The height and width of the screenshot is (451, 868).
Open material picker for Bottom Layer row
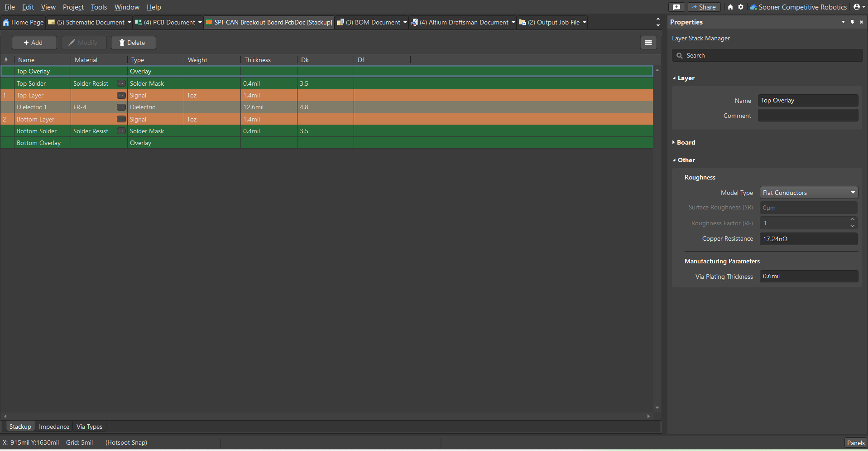click(121, 119)
